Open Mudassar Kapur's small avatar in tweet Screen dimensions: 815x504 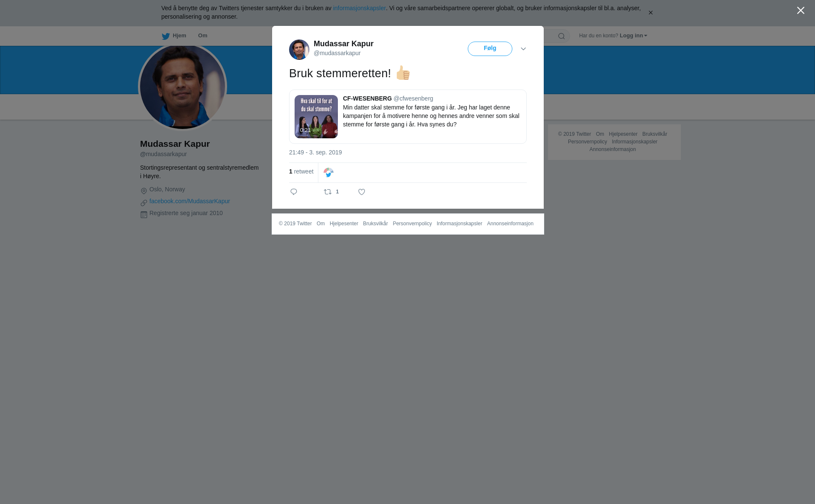299,50
